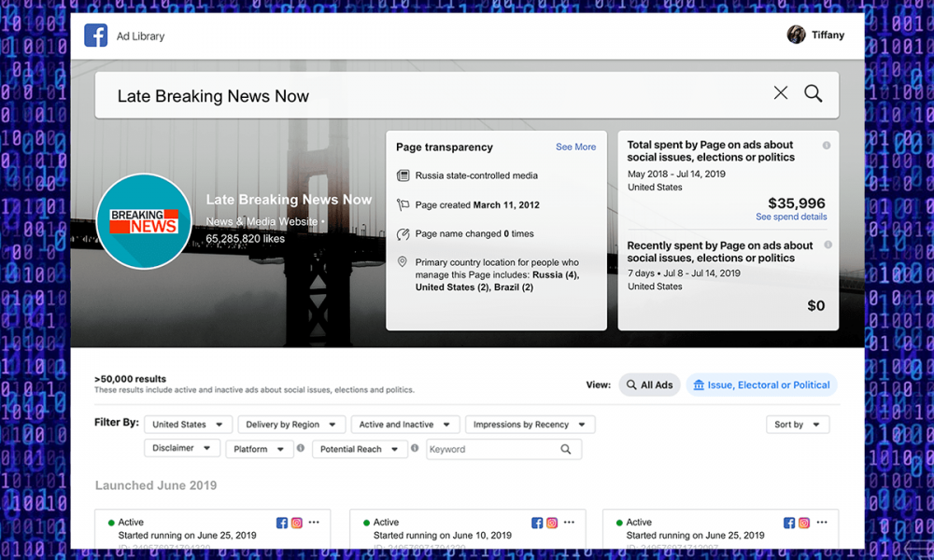The height and width of the screenshot is (560, 934).
Task: Expand Impressions by Recency filter
Action: coord(531,425)
